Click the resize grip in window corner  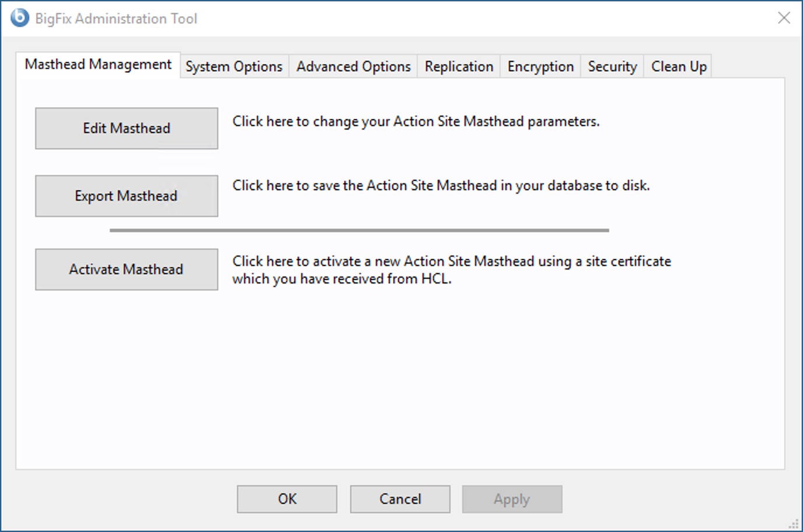pos(794,523)
